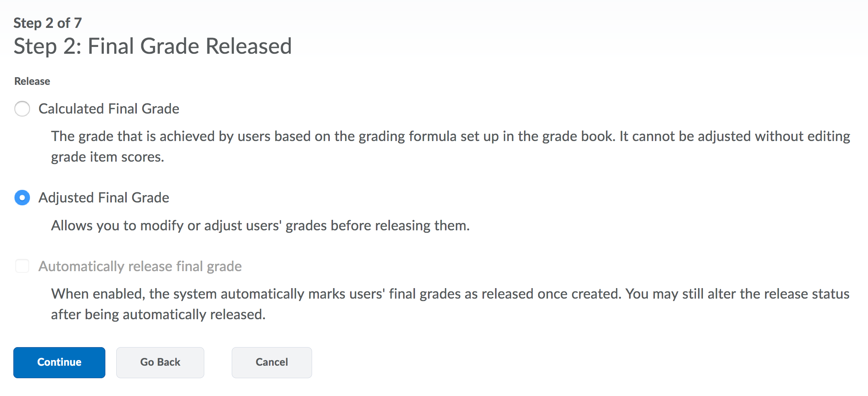This screenshot has height=396, width=868.
Task: Click the blue Continue button
Action: [59, 362]
